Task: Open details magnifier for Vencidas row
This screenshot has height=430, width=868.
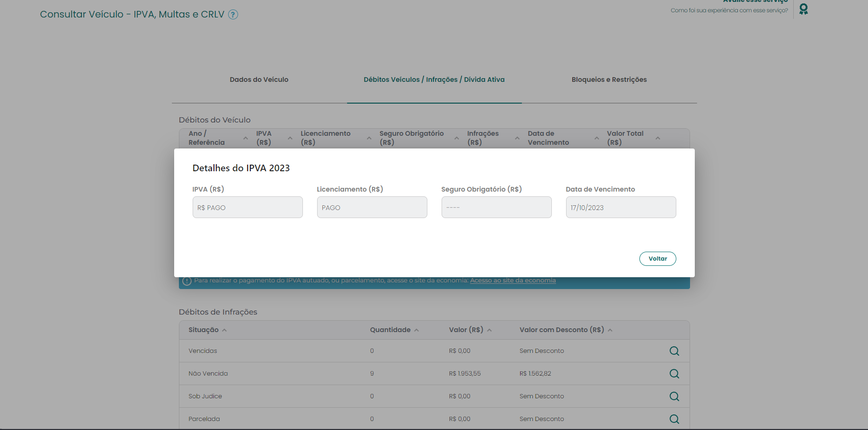Action: 674,351
